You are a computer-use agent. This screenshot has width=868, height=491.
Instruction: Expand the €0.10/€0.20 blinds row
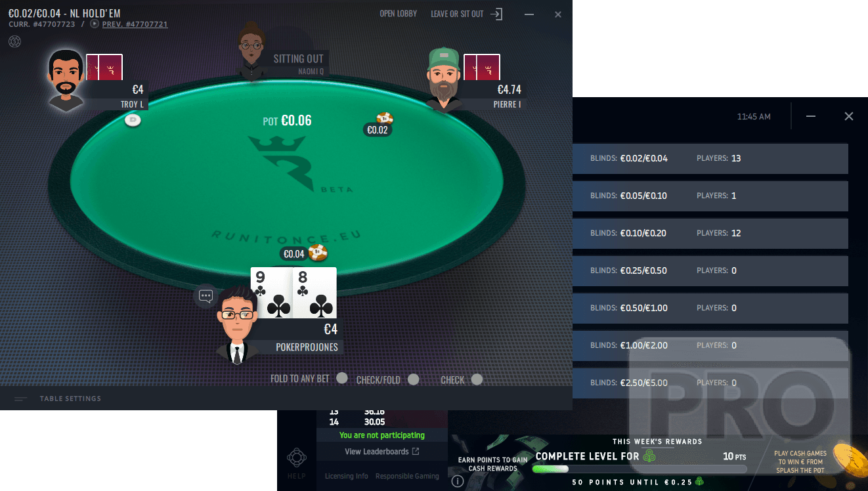click(710, 233)
